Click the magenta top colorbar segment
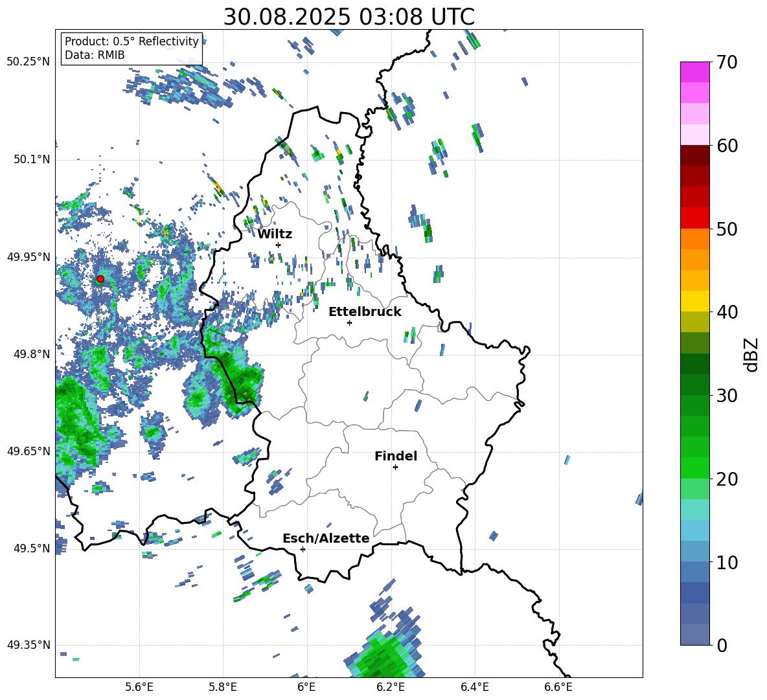 coord(694,72)
